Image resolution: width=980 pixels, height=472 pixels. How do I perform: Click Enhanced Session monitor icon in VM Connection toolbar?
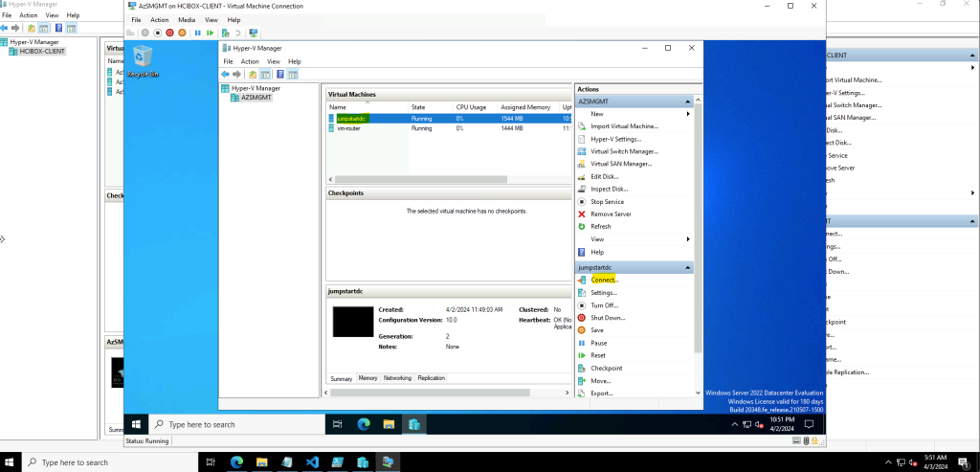pos(253,34)
